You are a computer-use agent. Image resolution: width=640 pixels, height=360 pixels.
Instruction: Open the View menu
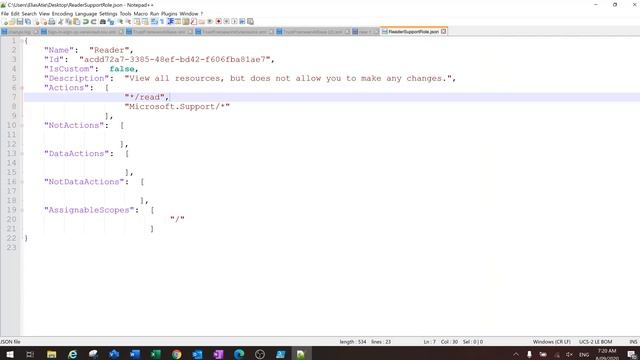44,13
